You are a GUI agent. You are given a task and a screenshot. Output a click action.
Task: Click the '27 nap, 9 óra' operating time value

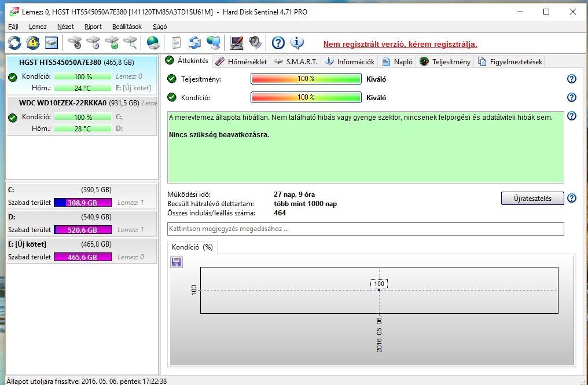tap(295, 195)
